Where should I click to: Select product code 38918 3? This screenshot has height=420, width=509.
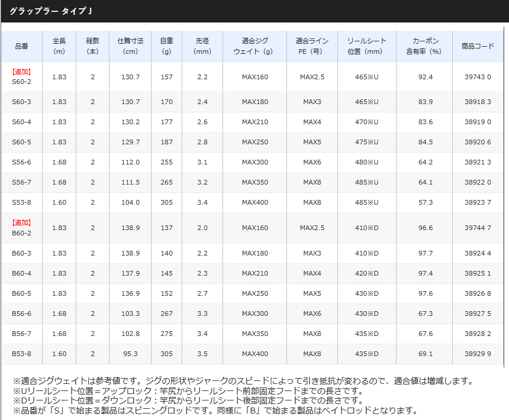click(x=477, y=102)
